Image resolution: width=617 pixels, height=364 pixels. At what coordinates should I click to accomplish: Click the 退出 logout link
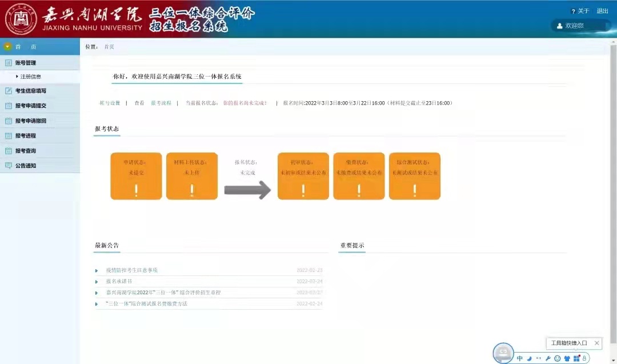point(602,11)
